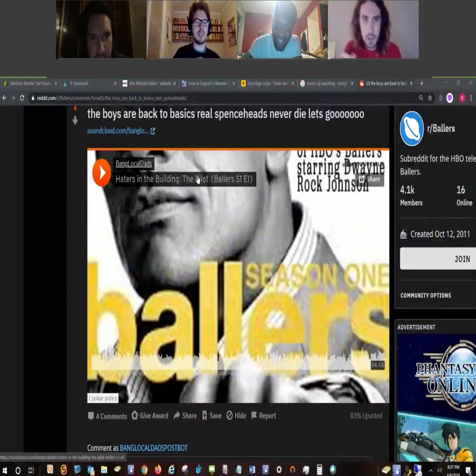The height and width of the screenshot is (476, 476).
Task: Open the Windows Start menu
Action: coord(4,470)
